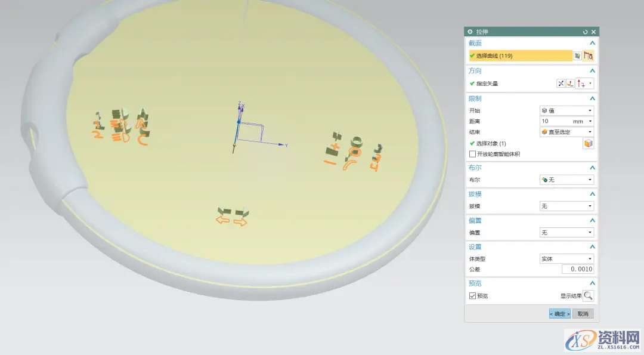The width and height of the screenshot is (644, 355).
Task: Click the select object cube icon
Action: (588, 143)
